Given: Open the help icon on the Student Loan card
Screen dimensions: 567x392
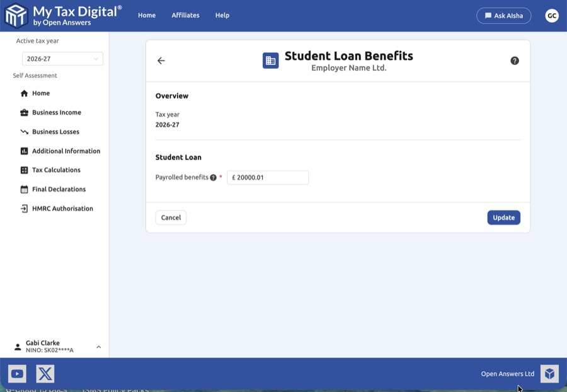Looking at the screenshot, I should 515,61.
